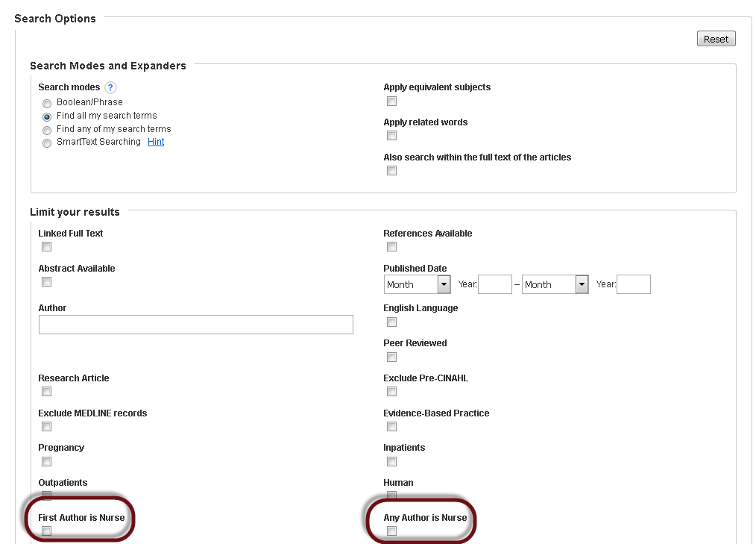
Task: Click the Author input field
Action: click(x=196, y=325)
